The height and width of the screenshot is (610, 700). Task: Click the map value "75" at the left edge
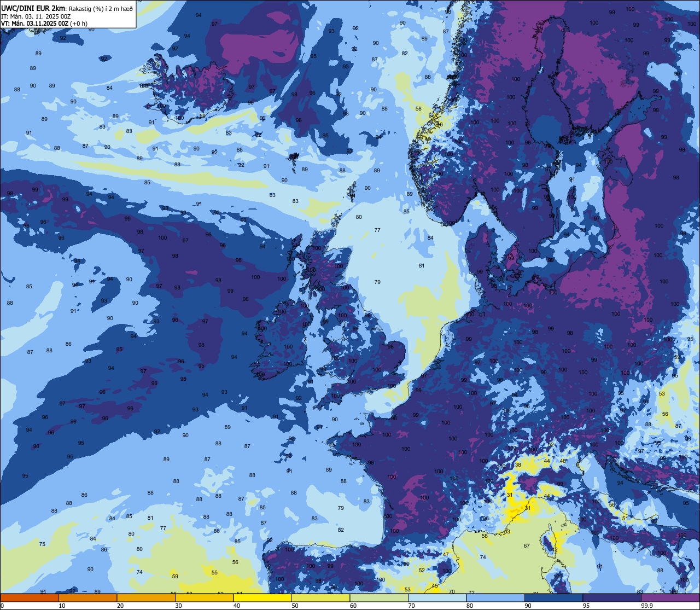click(42, 544)
